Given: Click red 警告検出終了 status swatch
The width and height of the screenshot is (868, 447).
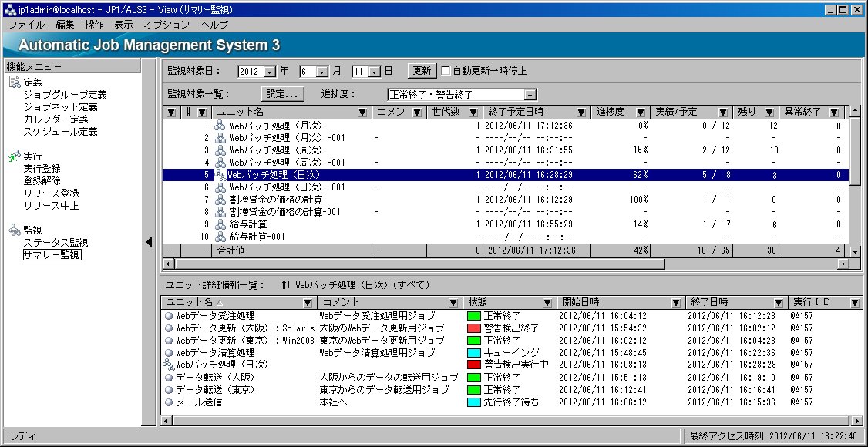Looking at the screenshot, I should (473, 328).
